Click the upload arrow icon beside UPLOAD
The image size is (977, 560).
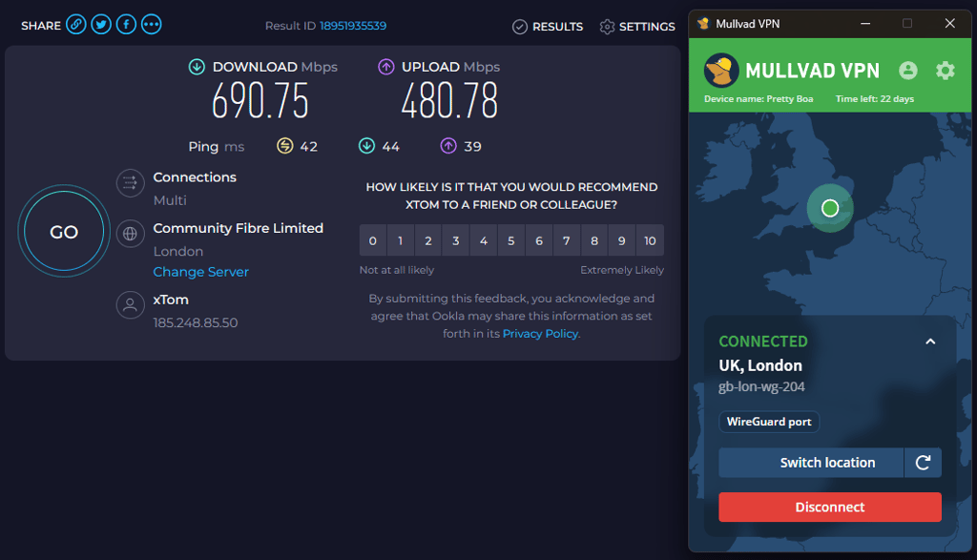point(386,67)
